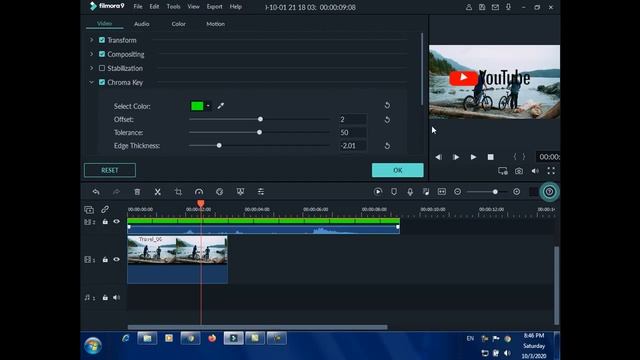Disable the Chroma Key checkbox
Screen dimensions: 640x360
coord(102,82)
